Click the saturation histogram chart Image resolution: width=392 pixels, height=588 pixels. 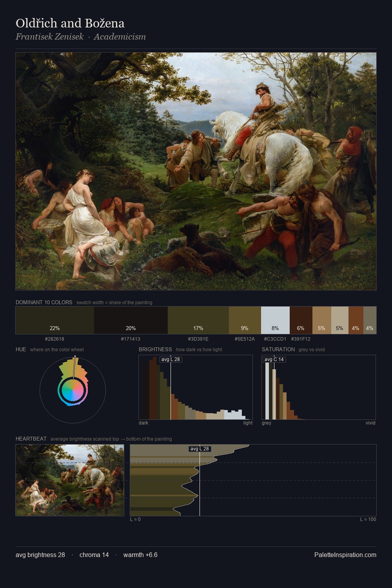click(x=319, y=387)
